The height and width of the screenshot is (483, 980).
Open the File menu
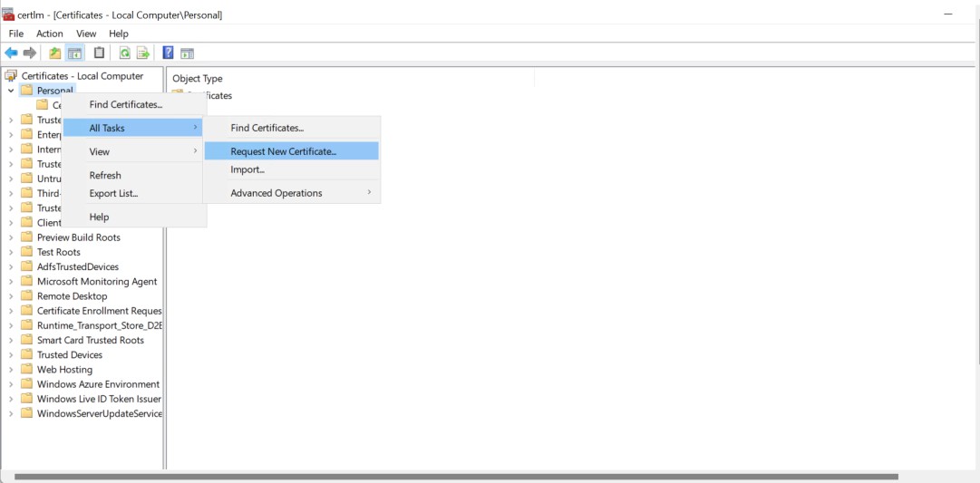16,34
